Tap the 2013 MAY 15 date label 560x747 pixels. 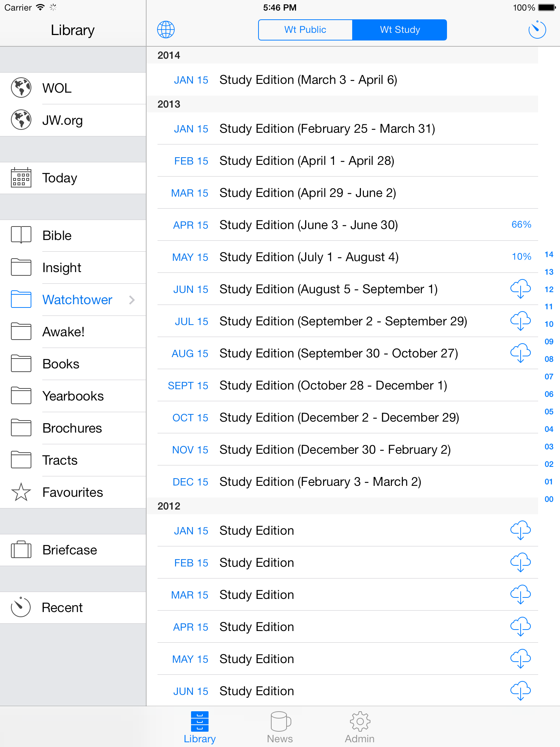pos(190,257)
